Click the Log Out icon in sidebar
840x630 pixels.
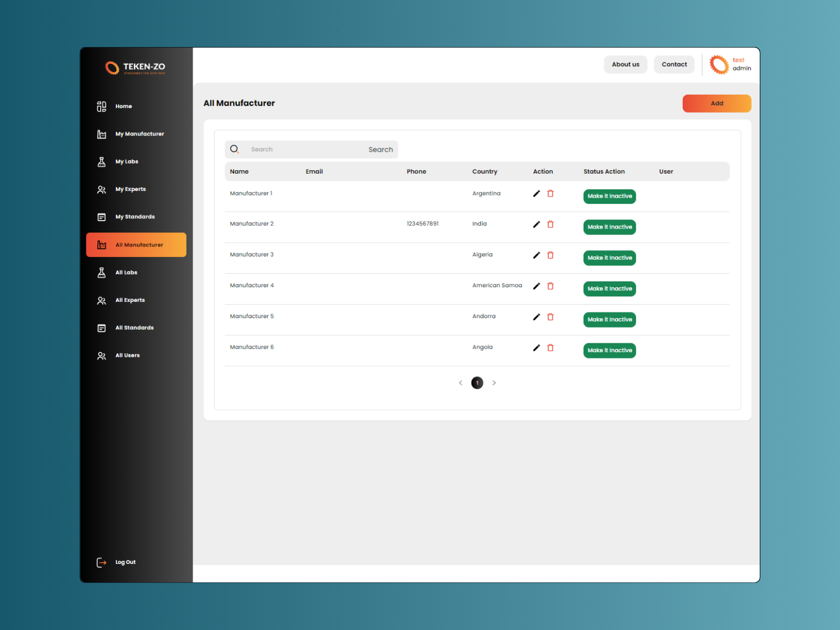(101, 562)
